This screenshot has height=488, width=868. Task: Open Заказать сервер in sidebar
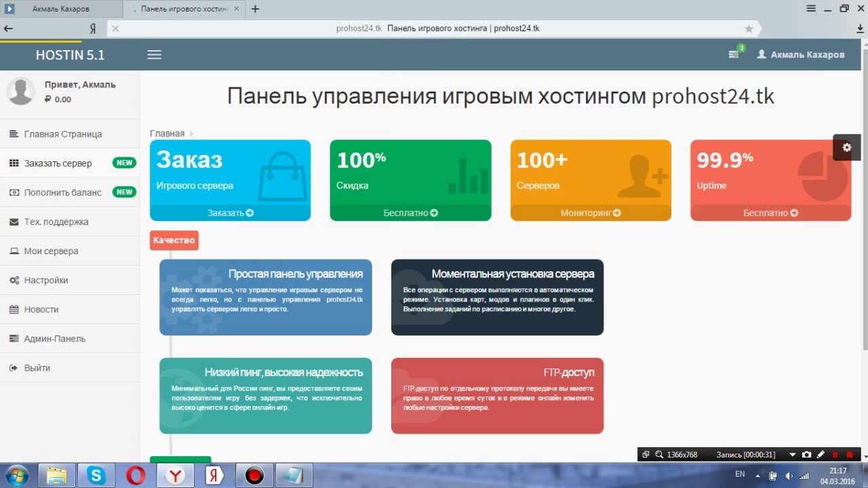70,163
